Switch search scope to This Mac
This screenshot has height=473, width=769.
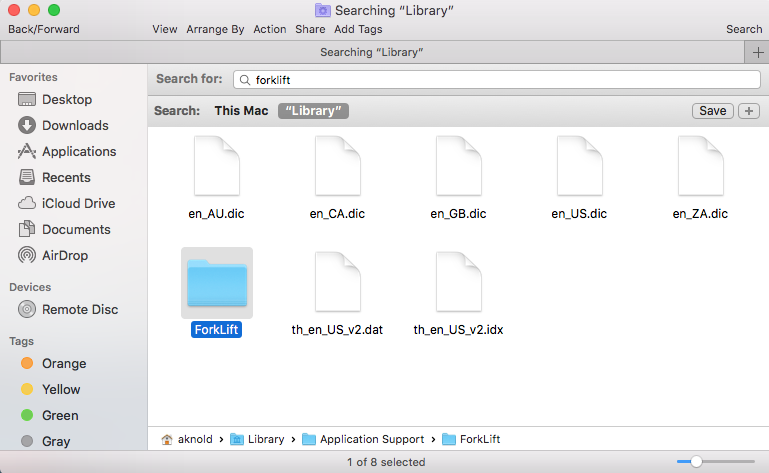click(x=241, y=111)
